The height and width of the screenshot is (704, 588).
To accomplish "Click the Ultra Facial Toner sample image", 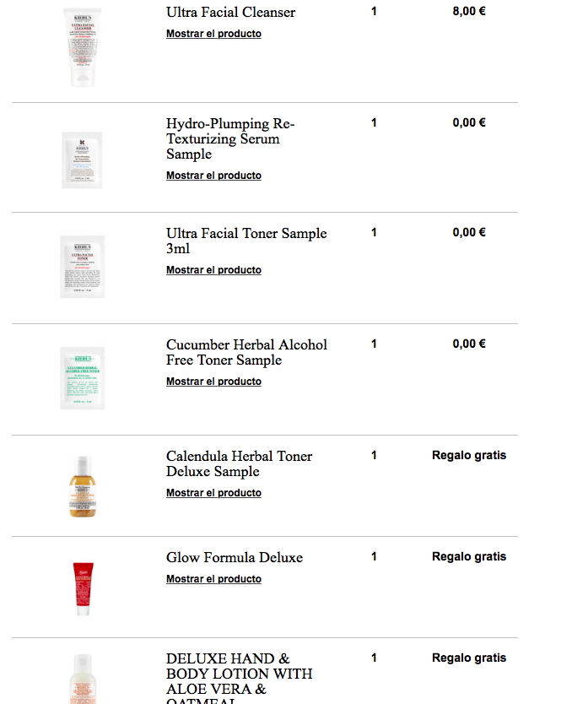I will pyautogui.click(x=82, y=267).
